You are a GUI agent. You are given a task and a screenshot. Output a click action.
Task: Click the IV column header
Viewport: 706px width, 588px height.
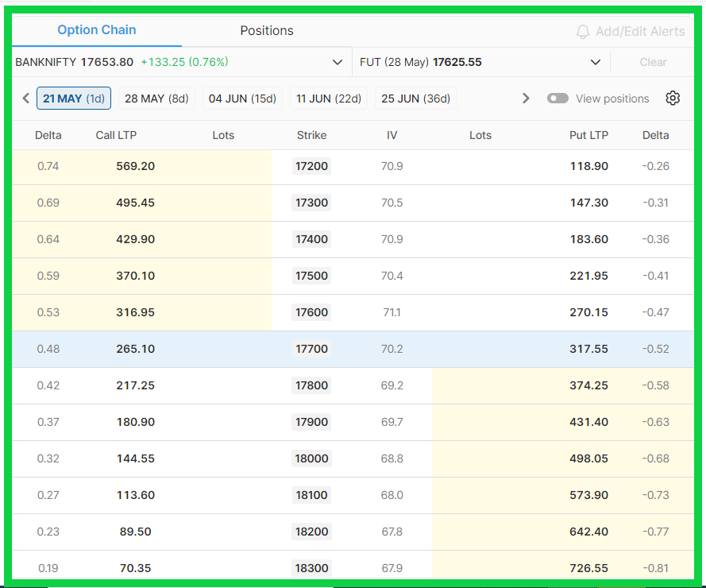(x=392, y=135)
